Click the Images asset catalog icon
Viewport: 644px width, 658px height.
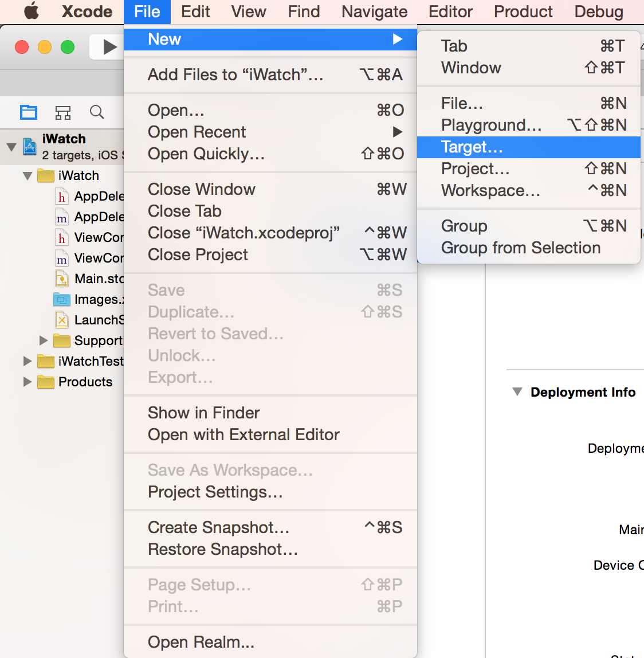62,299
